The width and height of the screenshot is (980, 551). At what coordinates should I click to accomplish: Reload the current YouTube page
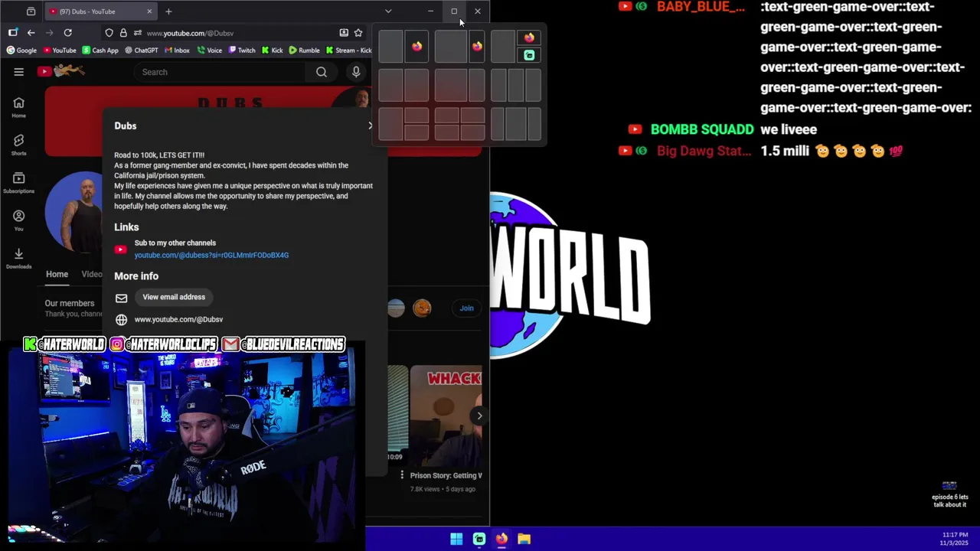pos(67,33)
